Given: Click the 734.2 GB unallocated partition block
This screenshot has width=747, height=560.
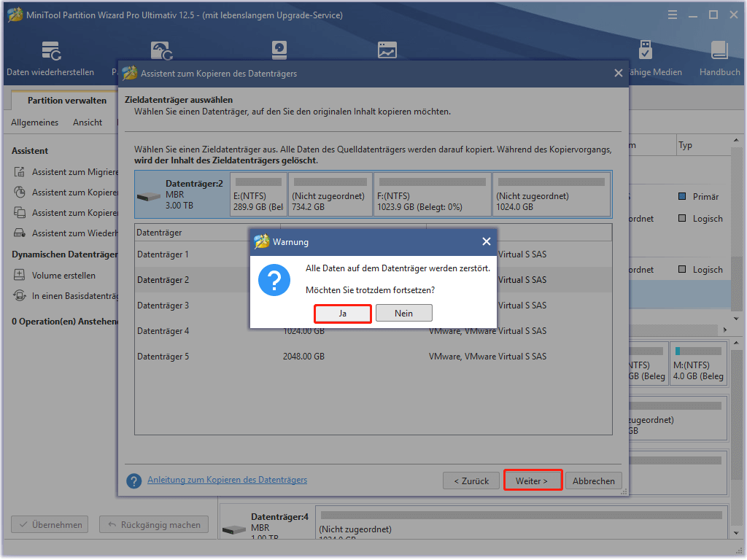Looking at the screenshot, I should click(x=330, y=195).
